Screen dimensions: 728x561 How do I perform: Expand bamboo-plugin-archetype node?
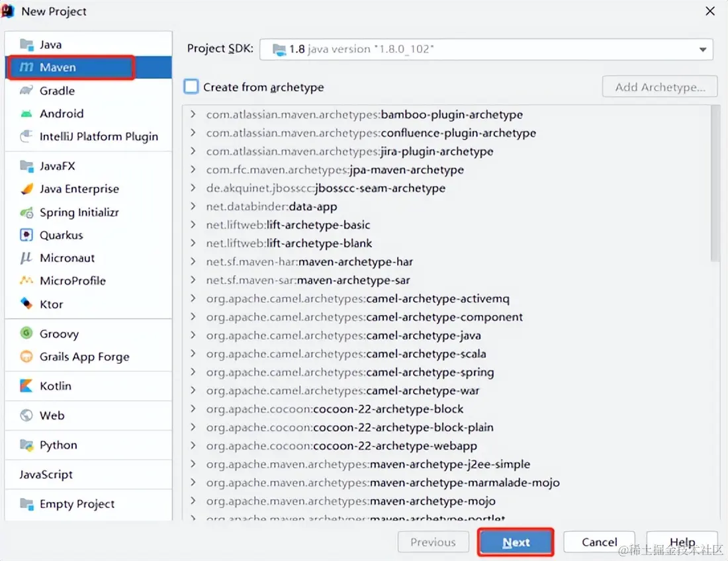pos(193,114)
